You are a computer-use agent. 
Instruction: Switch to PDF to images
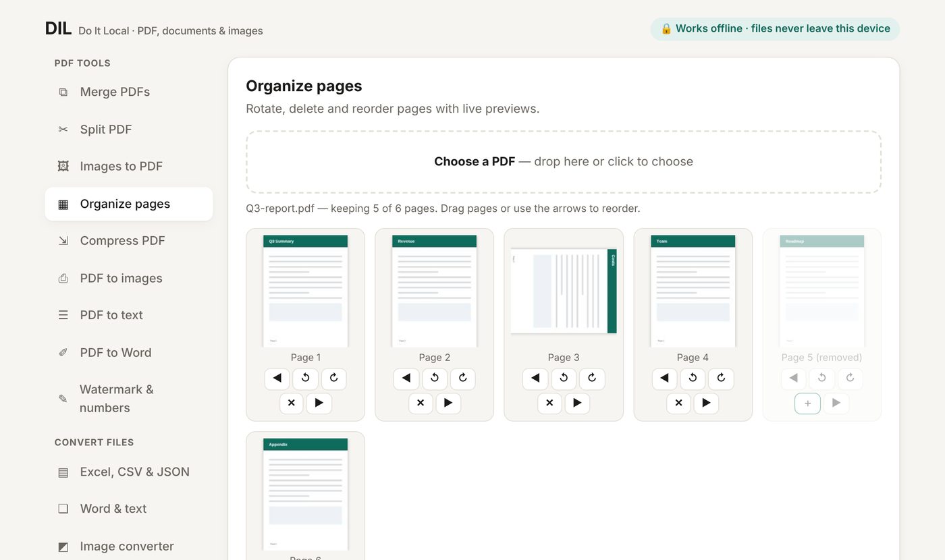(129, 278)
